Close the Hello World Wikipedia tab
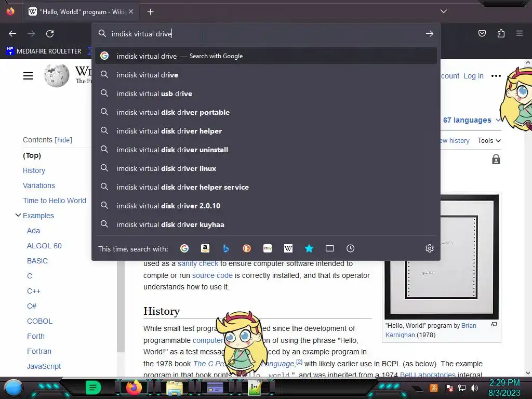532x399 pixels. pos(131,11)
